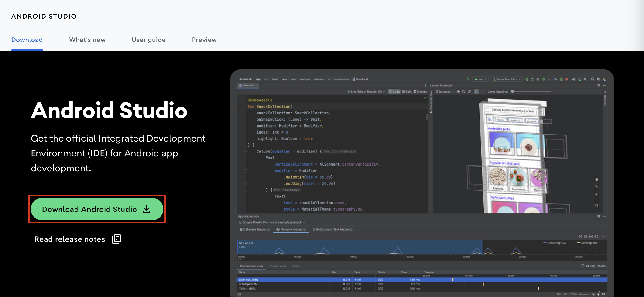This screenshot has height=297, width=644.
Task: Click the green hammer build icon
Action: (468, 79)
